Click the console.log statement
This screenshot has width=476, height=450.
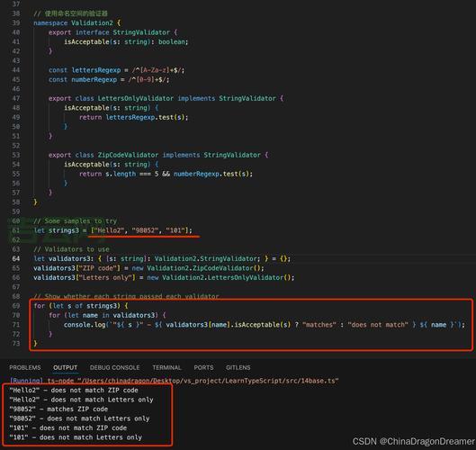click(265, 325)
